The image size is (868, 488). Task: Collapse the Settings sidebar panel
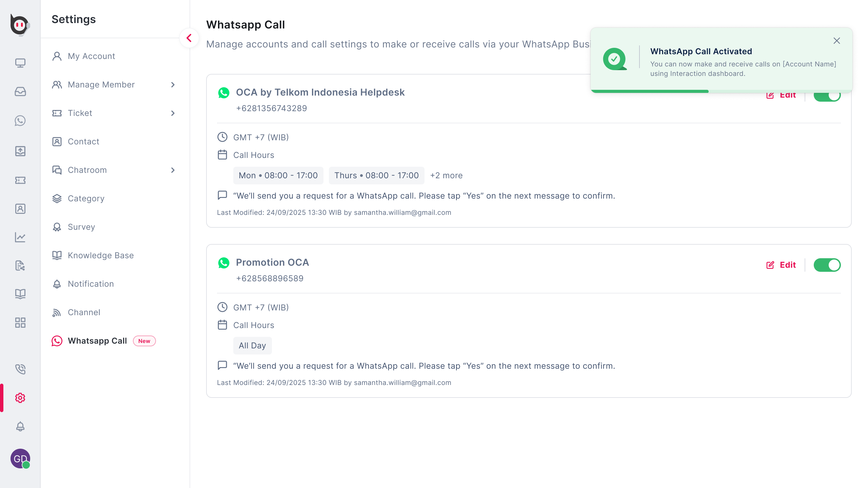tap(189, 38)
